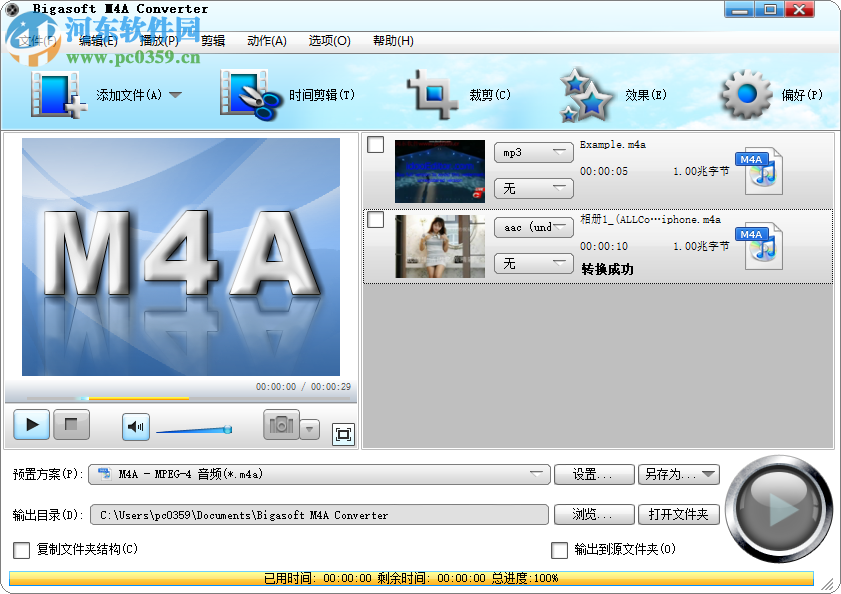Switch to fullscreen preview mode

coord(343,434)
